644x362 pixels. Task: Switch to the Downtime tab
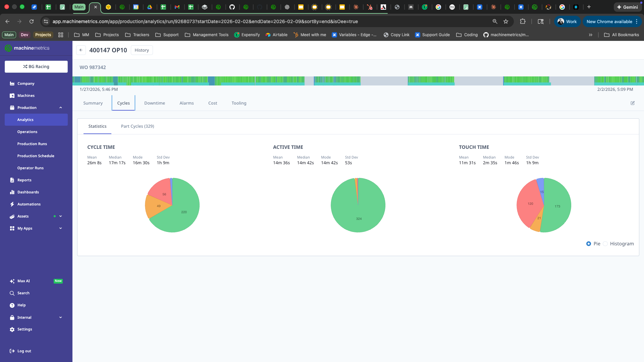point(155,103)
